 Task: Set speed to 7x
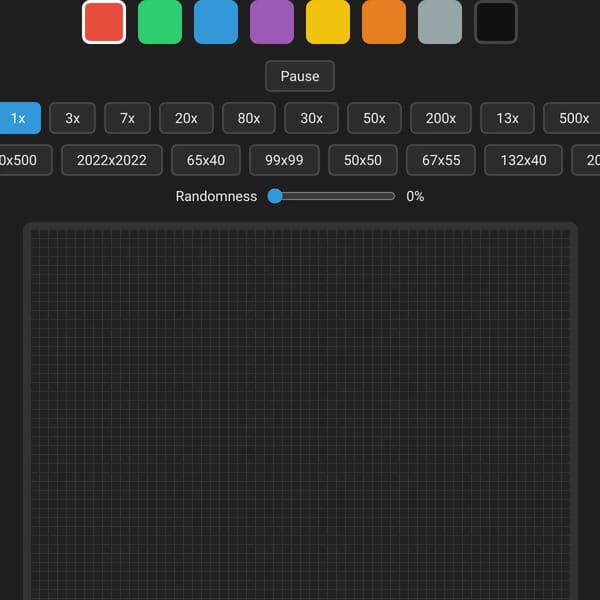[127, 118]
